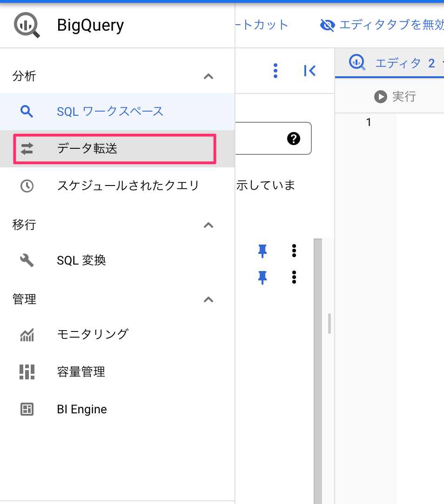444x504 pixels.
Task: Click the BigQuery title text
Action: 90,25
